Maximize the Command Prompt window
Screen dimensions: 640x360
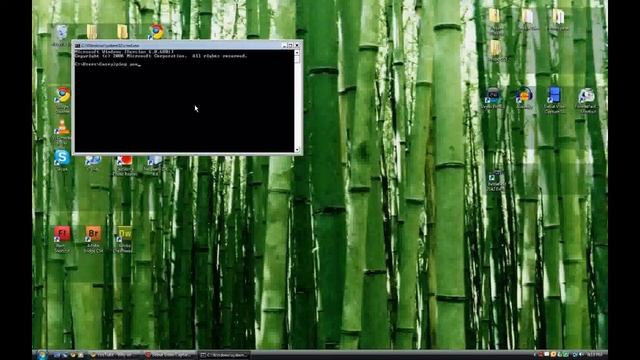tap(290, 45)
